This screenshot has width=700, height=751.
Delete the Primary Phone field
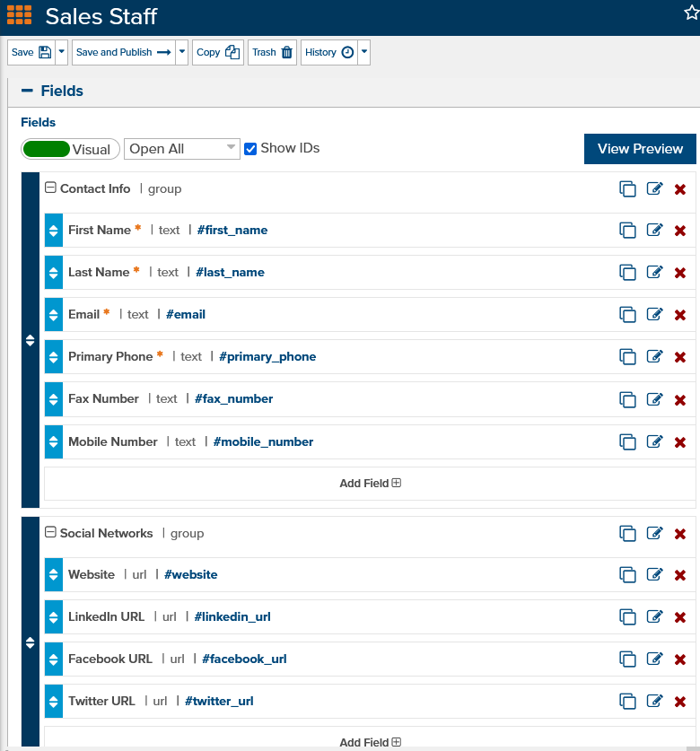680,357
